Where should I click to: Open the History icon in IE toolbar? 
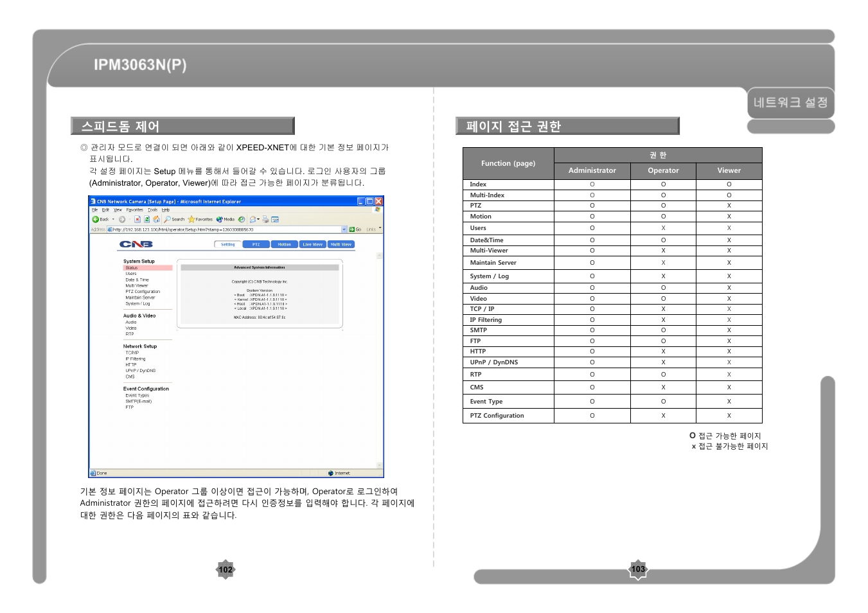click(242, 219)
